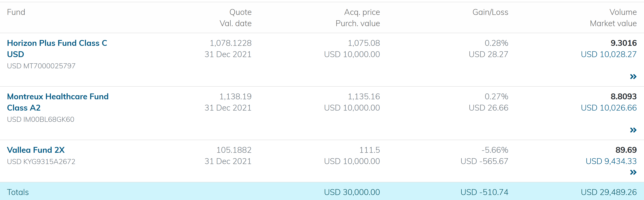Expand Montreux Healthcare Fund double-chevron icon
This screenshot has height=200, width=644.
633,130
